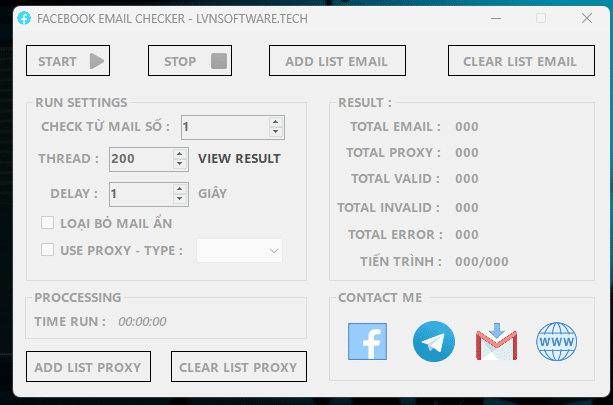Click TOTAL ERROR value 000
Screen dimensions: 613x405
(x=467, y=235)
